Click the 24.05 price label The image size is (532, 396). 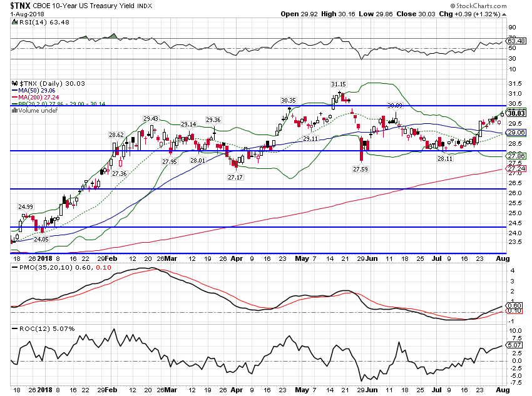pos(41,239)
